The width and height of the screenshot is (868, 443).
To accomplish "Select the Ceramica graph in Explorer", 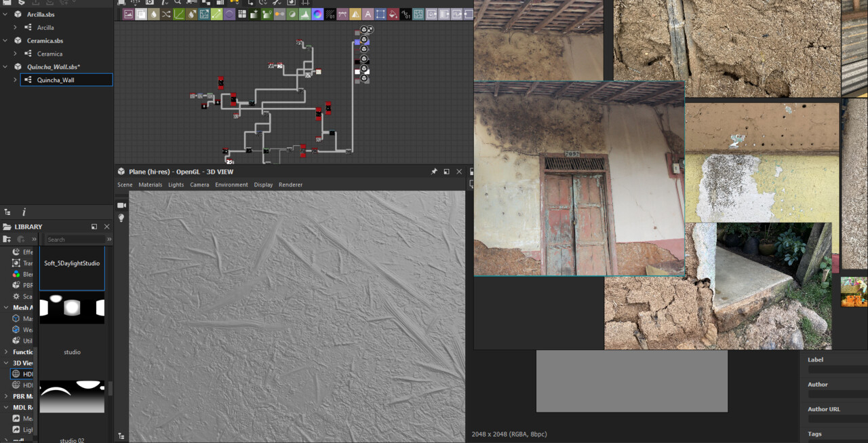I will [50, 54].
